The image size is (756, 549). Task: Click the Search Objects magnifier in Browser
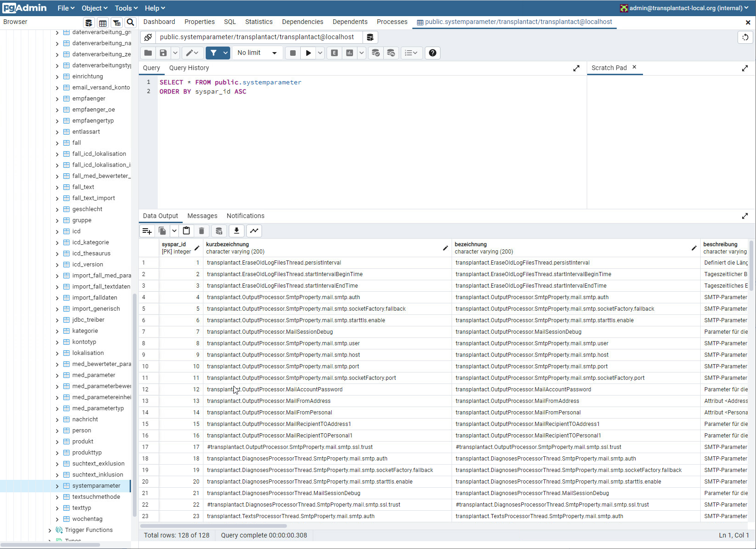[131, 23]
